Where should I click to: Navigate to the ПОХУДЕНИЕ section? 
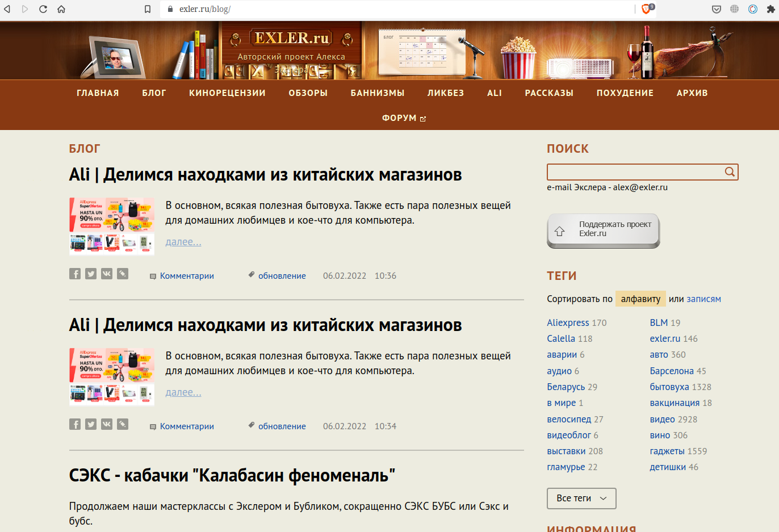(625, 93)
